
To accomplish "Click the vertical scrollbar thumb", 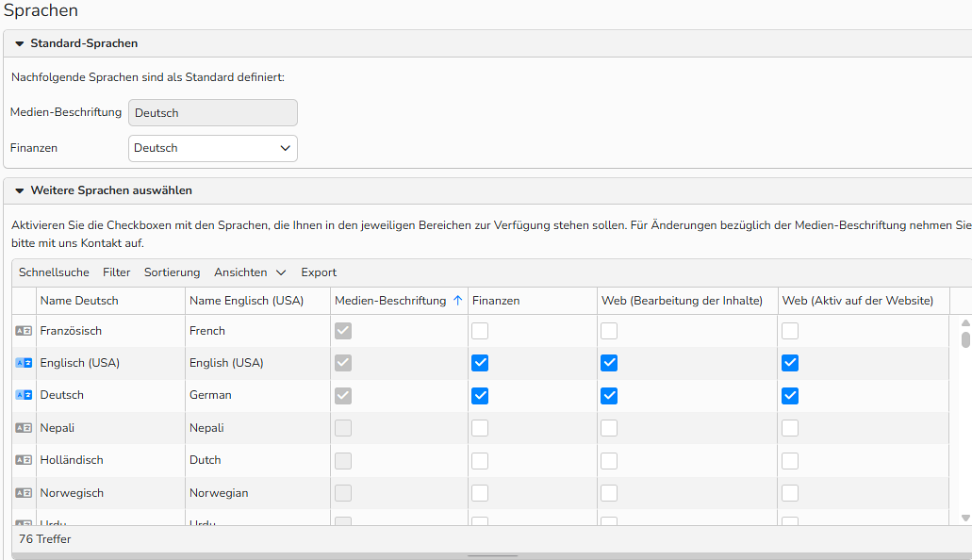I will click(x=965, y=339).
